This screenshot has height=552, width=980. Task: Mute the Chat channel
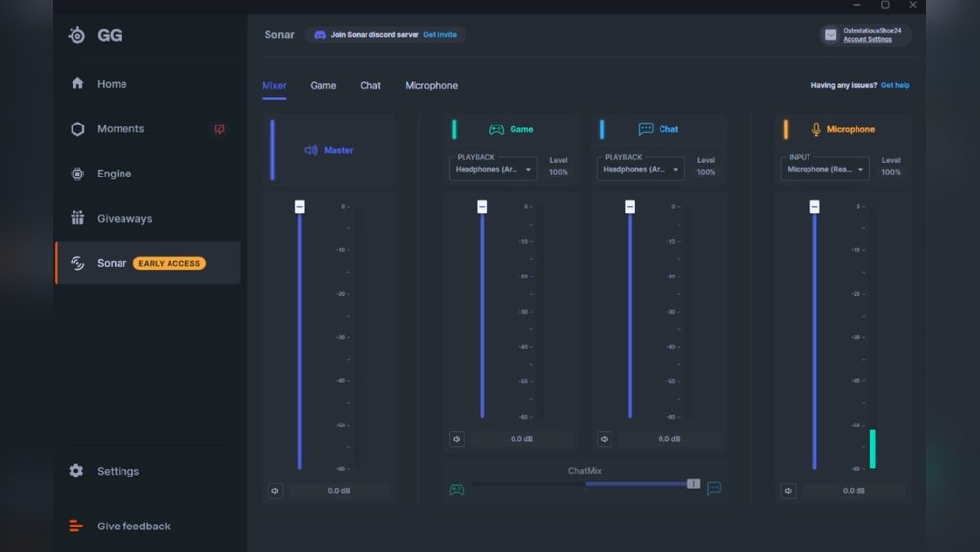[605, 439]
